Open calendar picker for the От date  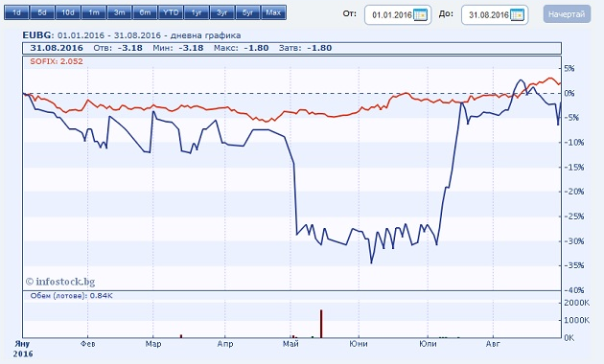click(x=420, y=15)
